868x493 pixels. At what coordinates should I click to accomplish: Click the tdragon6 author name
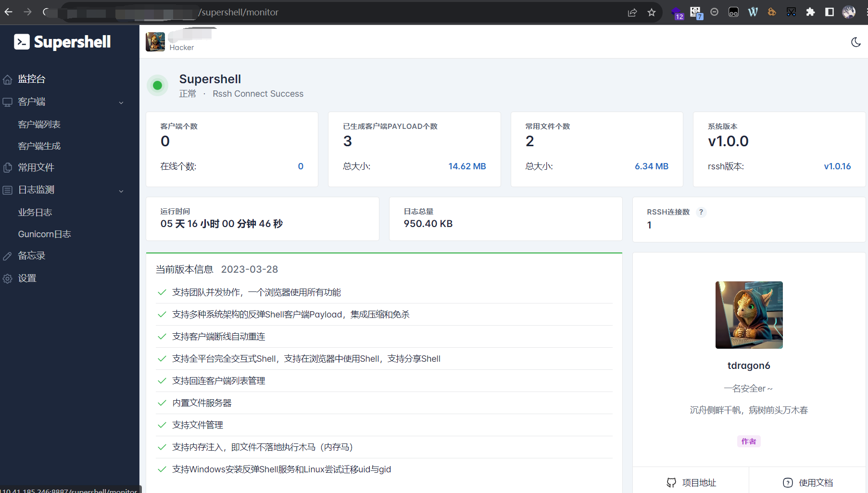749,366
